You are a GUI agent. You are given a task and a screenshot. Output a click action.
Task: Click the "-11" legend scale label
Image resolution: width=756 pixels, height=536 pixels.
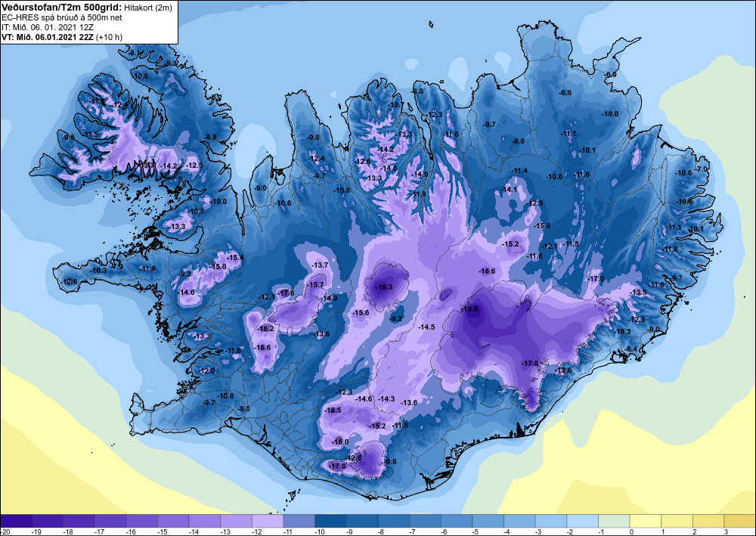click(287, 531)
